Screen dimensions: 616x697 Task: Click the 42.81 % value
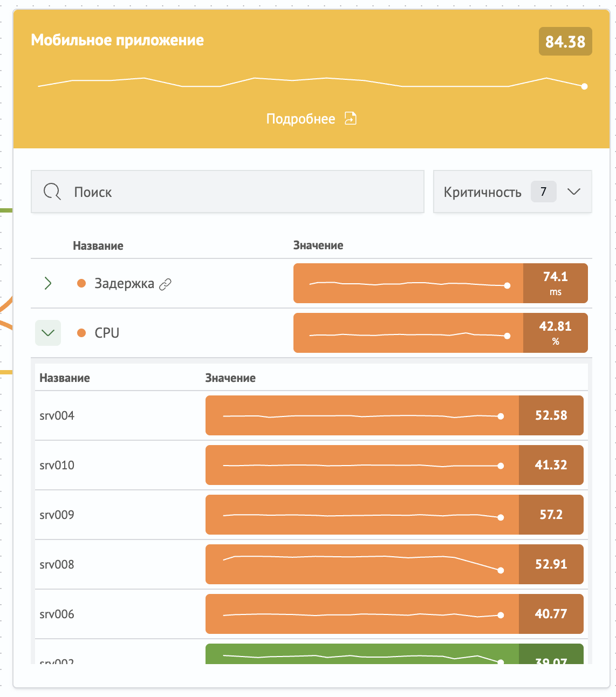coord(556,333)
